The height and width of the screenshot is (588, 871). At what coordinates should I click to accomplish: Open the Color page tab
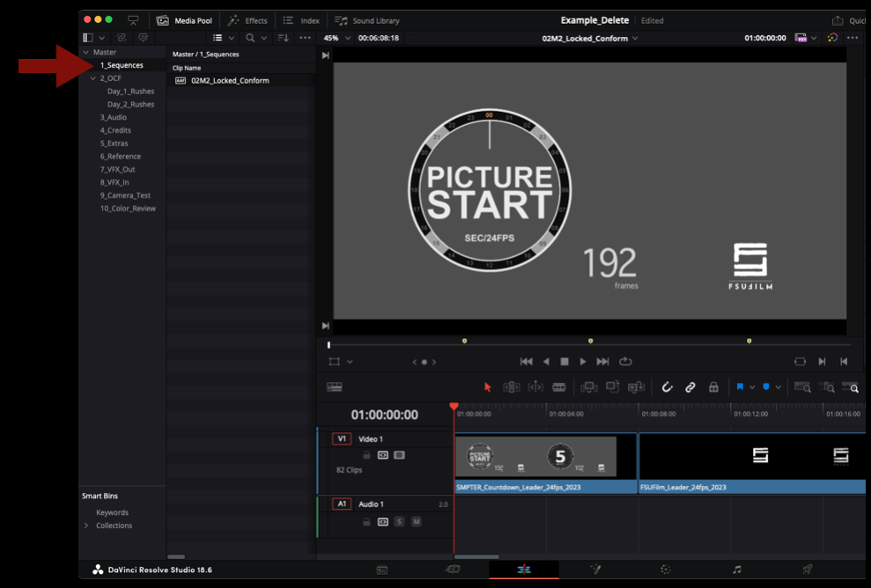666,570
